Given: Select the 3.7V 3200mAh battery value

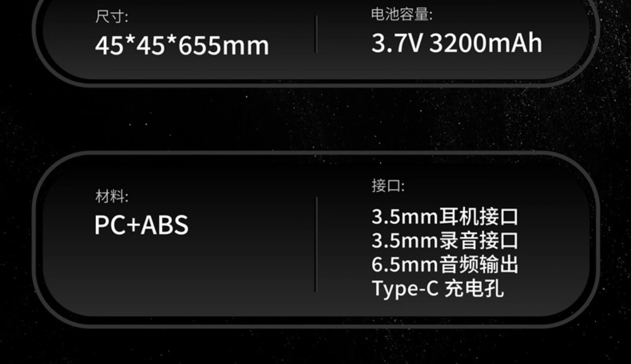Looking at the screenshot, I should (456, 43).
